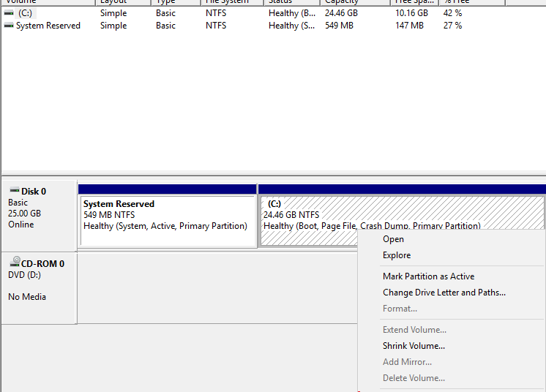Choose Open from the context menu
This screenshot has width=546, height=392.
click(393, 239)
